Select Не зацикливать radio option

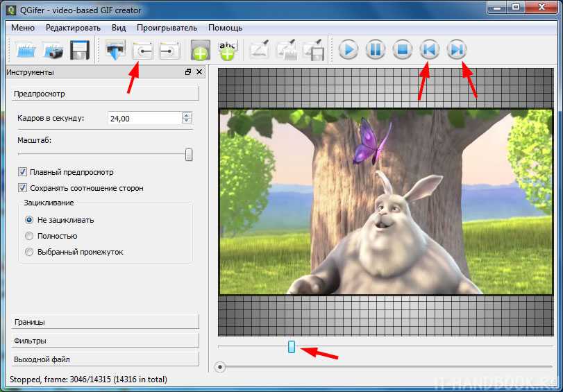[x=29, y=220]
